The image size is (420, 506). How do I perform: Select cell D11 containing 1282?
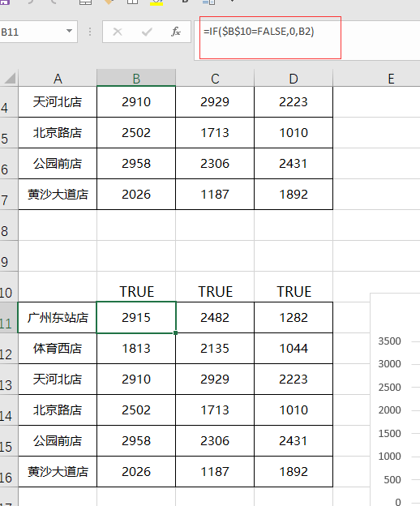click(x=294, y=318)
